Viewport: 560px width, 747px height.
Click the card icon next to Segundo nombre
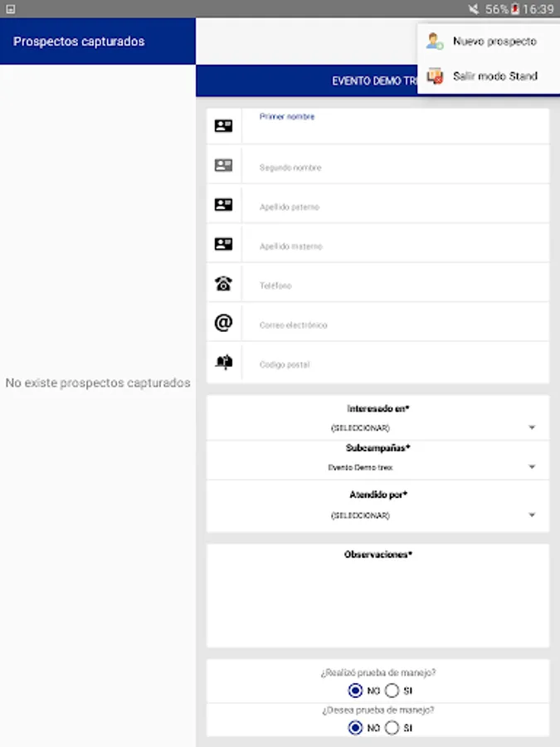[x=223, y=165]
